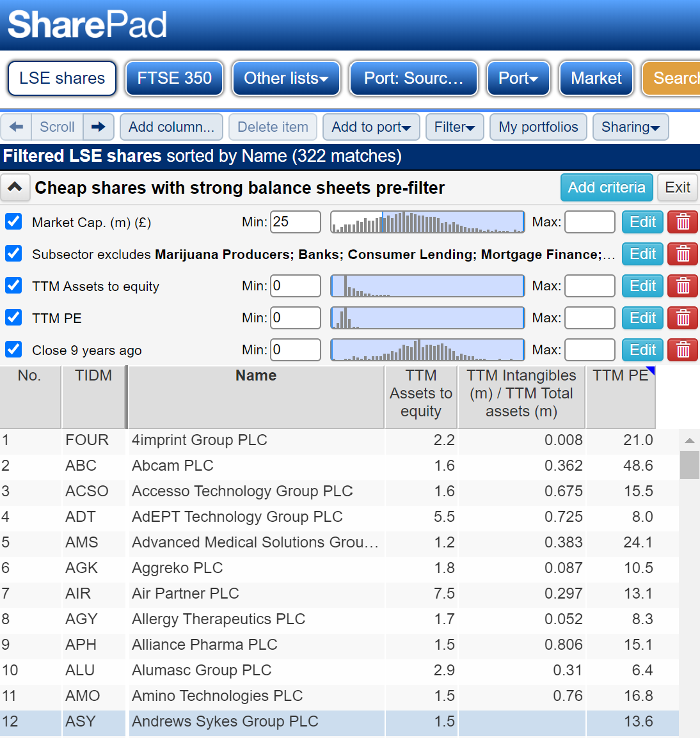This screenshot has width=700, height=738.
Task: Click the Scroll toolbar button
Action: pos(57,127)
